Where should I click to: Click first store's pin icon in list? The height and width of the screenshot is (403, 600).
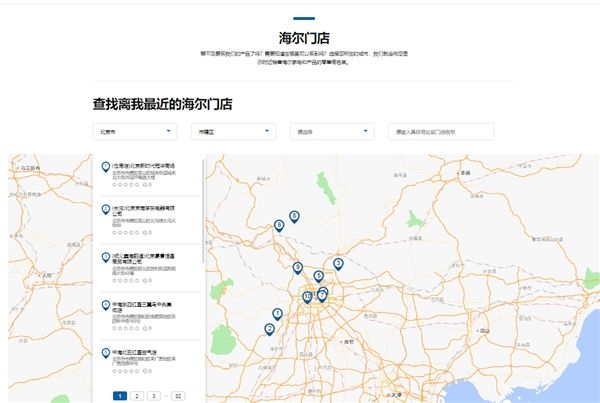tap(105, 166)
